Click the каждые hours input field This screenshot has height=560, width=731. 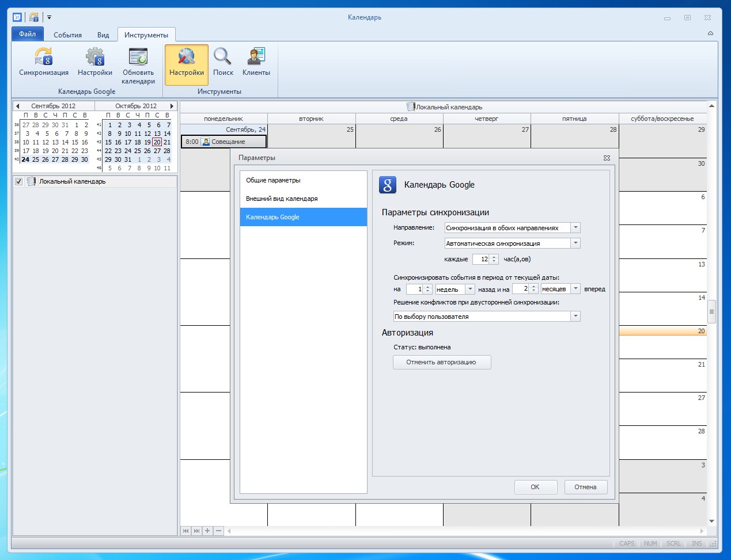click(x=482, y=259)
